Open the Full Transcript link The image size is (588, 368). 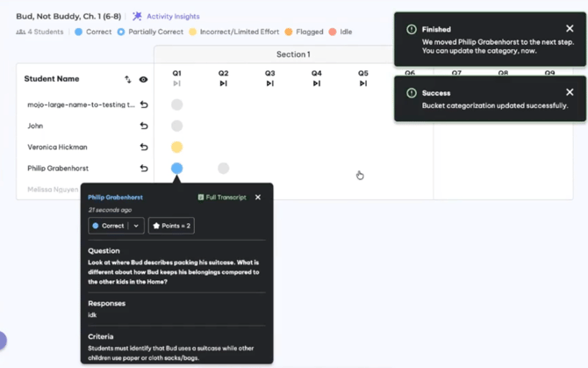coord(222,198)
